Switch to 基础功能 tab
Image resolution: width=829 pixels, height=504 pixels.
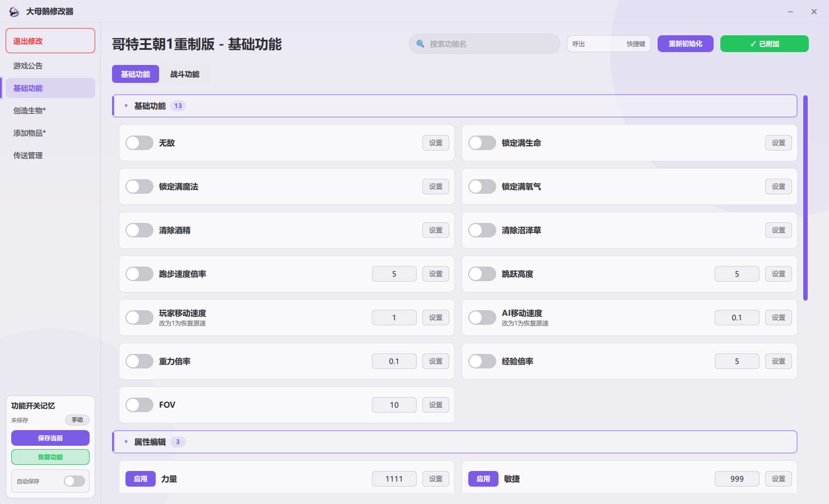tap(136, 74)
